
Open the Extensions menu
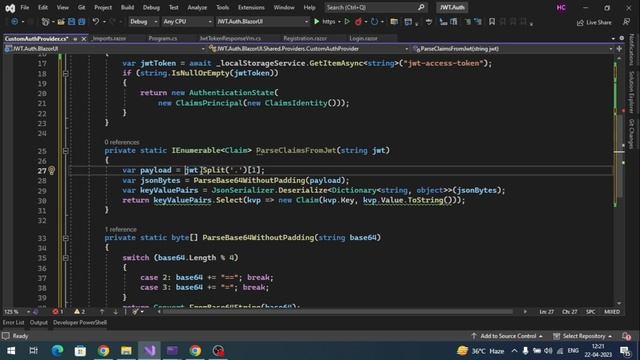pyautogui.click(x=251, y=7)
